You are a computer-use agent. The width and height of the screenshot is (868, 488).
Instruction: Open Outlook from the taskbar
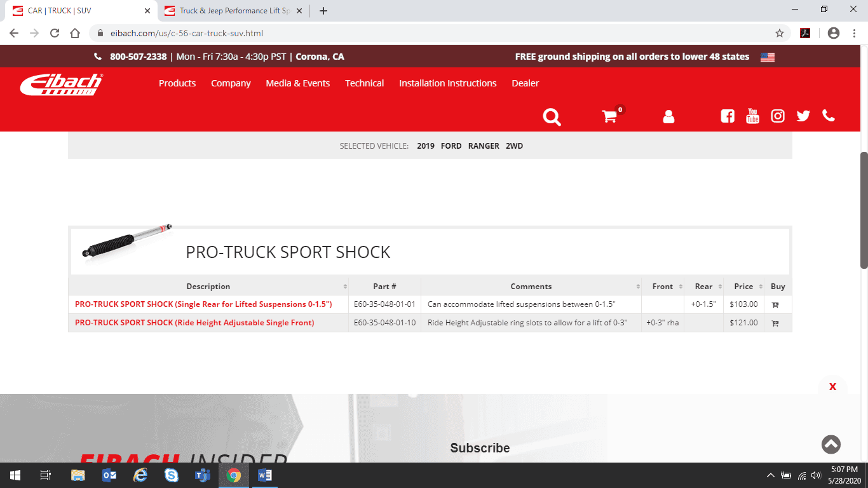109,475
